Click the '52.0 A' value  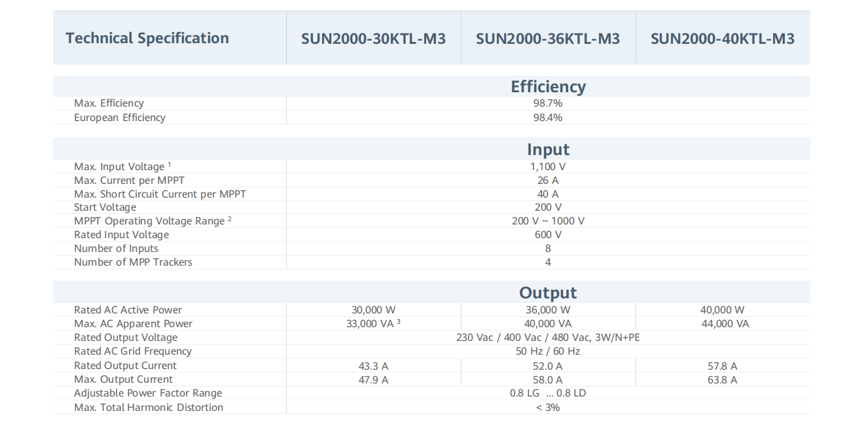(548, 366)
